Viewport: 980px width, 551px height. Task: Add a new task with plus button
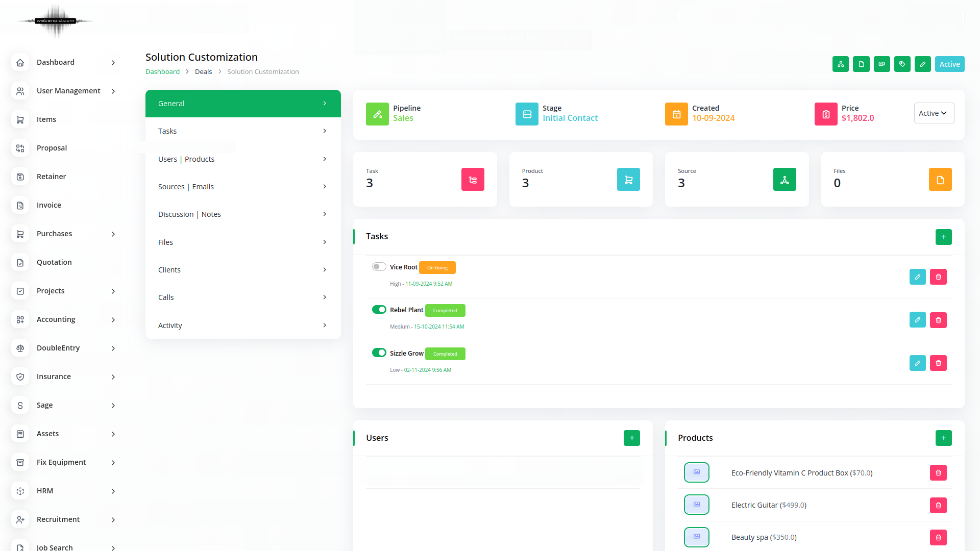[x=943, y=237]
